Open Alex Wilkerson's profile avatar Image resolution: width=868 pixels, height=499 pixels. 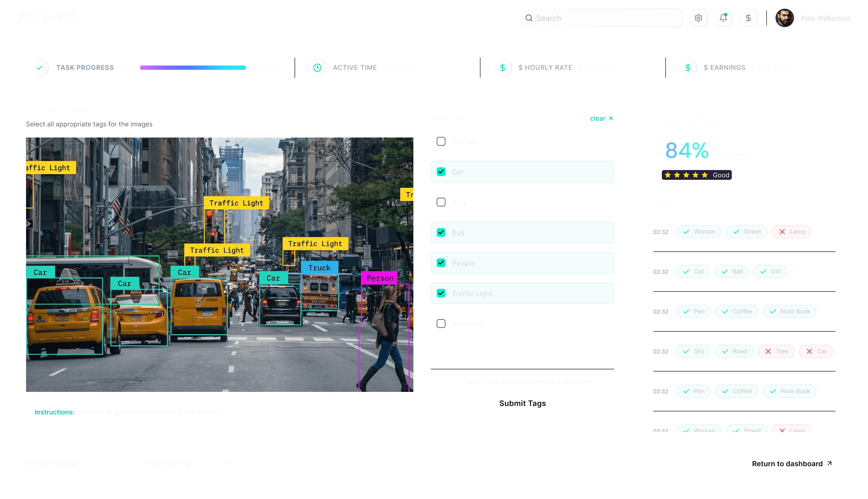(x=784, y=18)
